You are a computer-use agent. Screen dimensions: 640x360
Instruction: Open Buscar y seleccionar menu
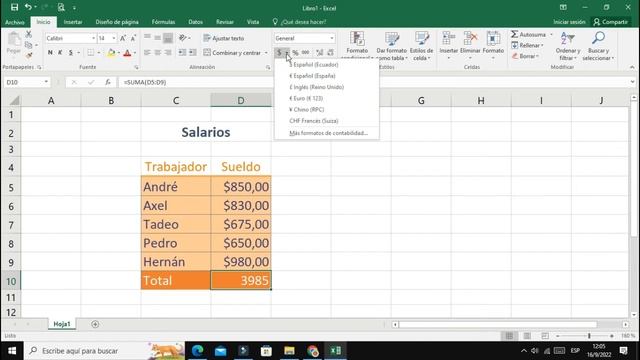pos(598,46)
